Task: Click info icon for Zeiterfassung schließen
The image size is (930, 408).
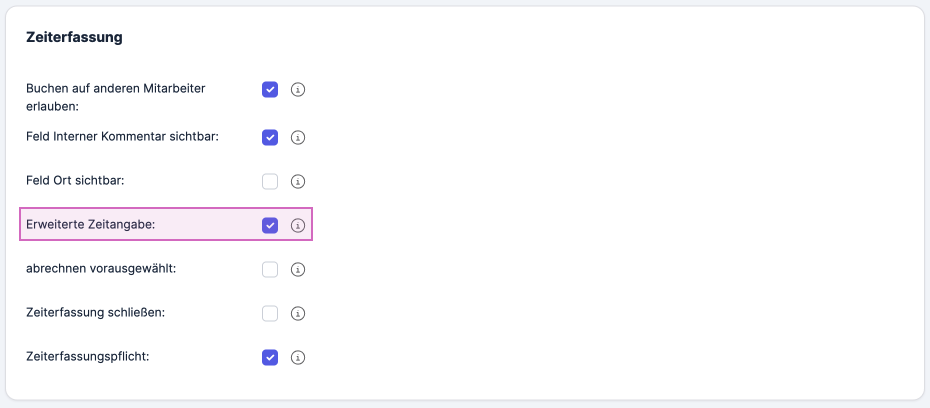Action: tap(298, 313)
